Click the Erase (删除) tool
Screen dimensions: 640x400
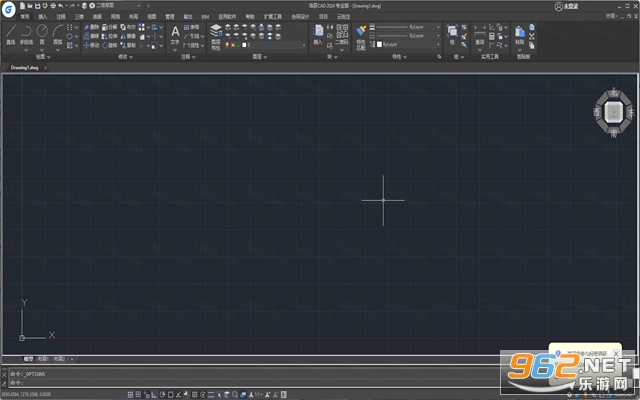[x=91, y=27]
